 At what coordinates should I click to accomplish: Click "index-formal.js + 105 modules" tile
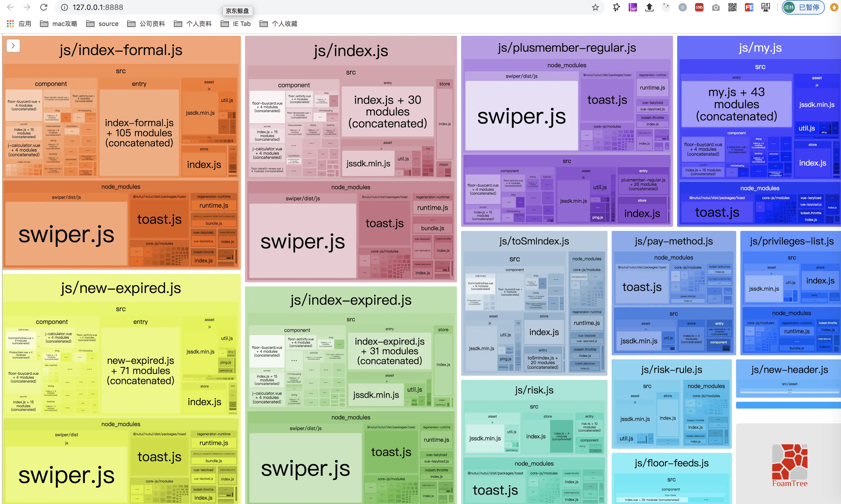coord(139,133)
